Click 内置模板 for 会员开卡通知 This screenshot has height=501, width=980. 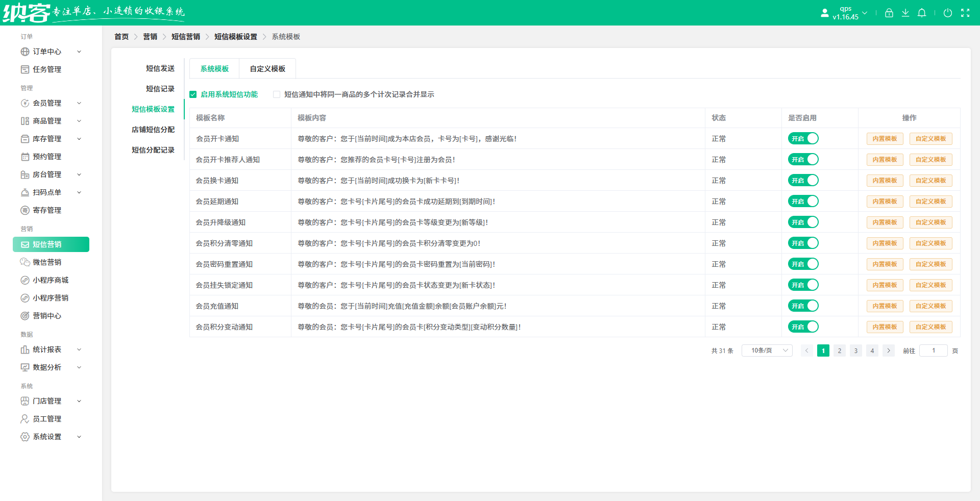pos(885,139)
